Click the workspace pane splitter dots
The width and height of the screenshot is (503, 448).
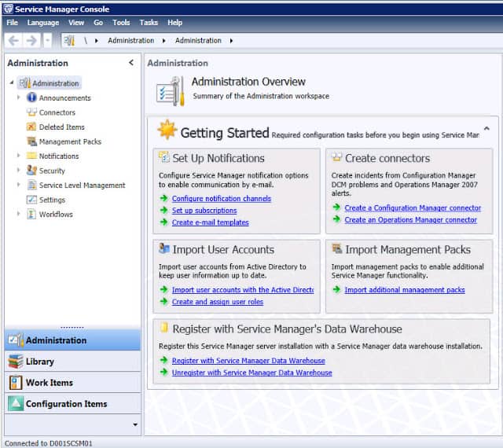coord(72,327)
